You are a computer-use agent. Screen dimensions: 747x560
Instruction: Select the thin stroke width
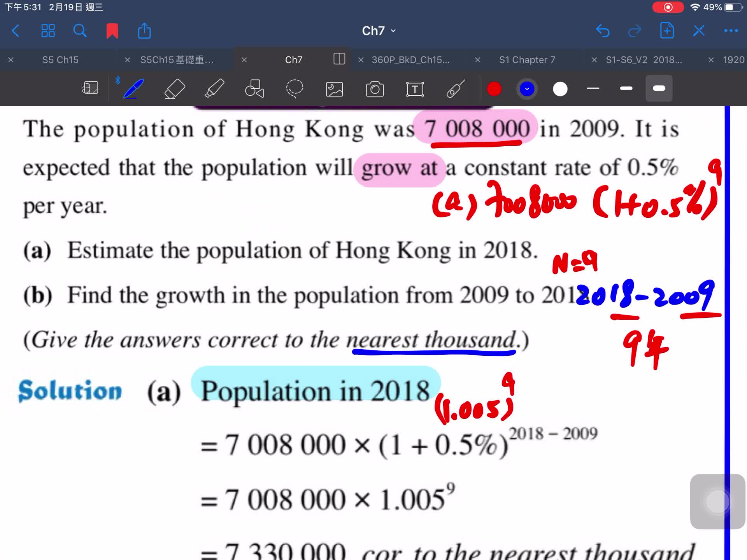[593, 89]
